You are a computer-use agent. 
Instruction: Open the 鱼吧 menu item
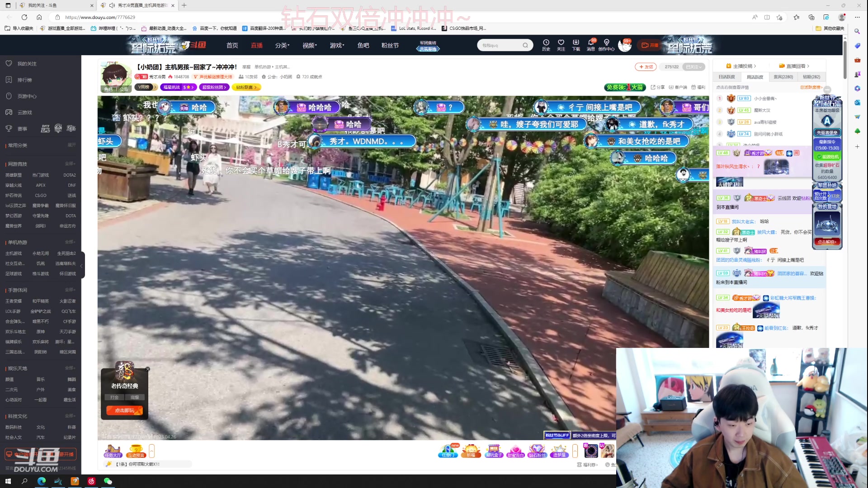[363, 45]
